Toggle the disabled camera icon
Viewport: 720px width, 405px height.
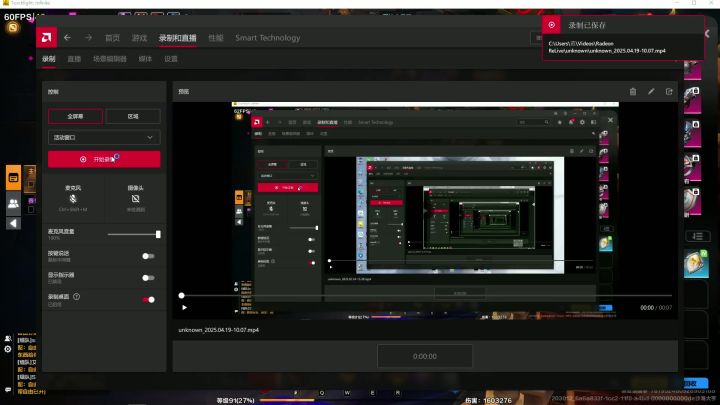[x=135, y=199]
